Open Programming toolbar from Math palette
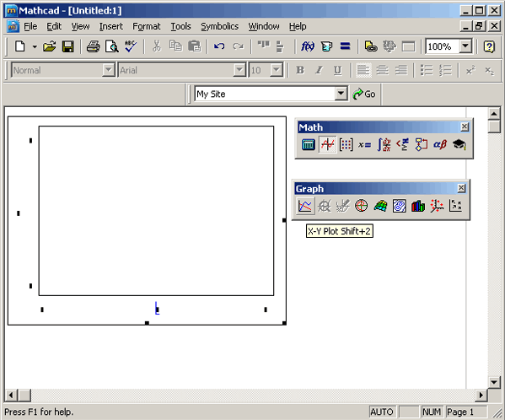The width and height of the screenshot is (505, 420). coord(422,144)
